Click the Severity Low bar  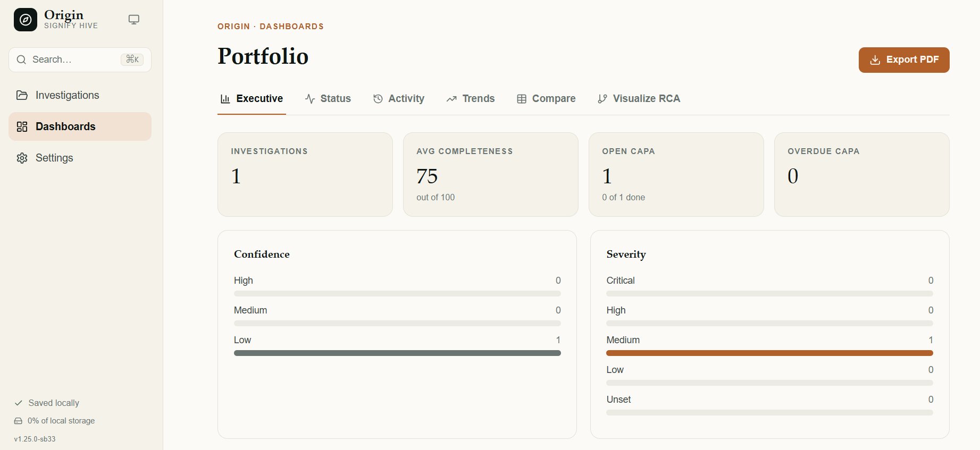[769, 383]
